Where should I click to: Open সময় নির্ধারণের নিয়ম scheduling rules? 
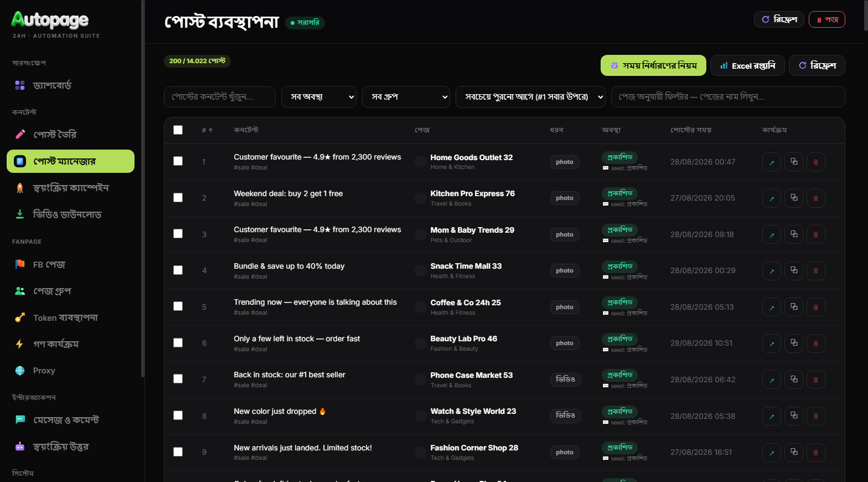coord(653,65)
